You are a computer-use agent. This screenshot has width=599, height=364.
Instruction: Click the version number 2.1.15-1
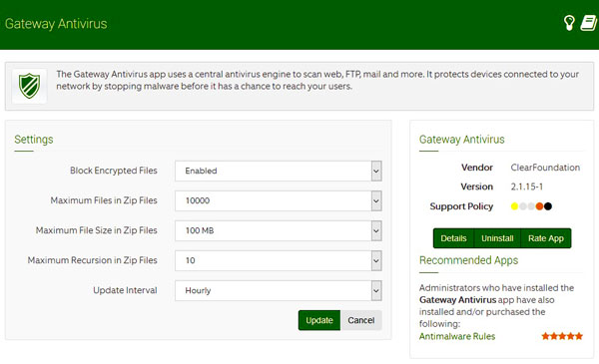[x=527, y=186]
